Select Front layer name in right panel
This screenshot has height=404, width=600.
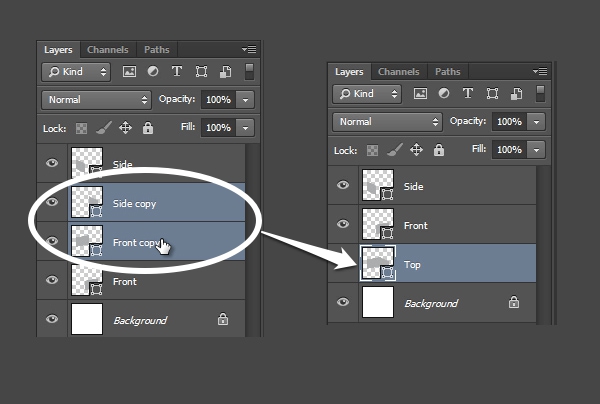click(416, 226)
